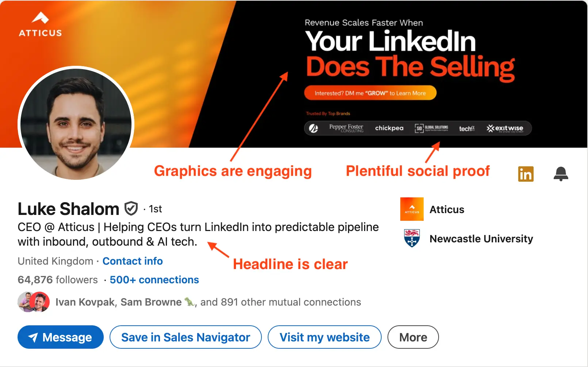This screenshot has width=588, height=367.
Task: Expand the More options menu
Action: pos(413,337)
